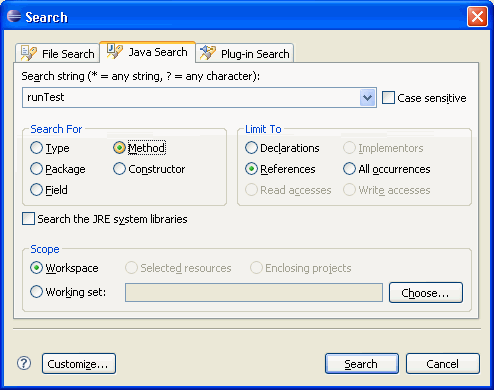Image resolution: width=494 pixels, height=390 pixels.
Task: Set scope to Working set
Action: click(68, 292)
